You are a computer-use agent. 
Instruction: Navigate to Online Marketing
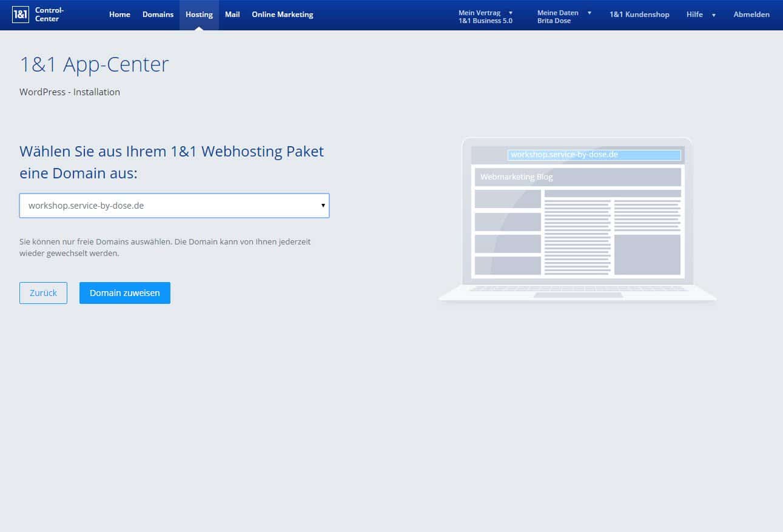click(283, 15)
